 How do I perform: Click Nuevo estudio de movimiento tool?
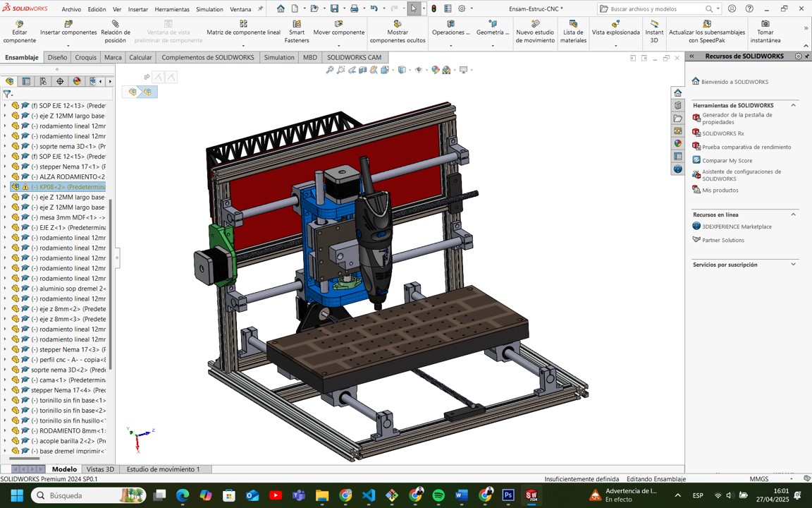(535, 32)
